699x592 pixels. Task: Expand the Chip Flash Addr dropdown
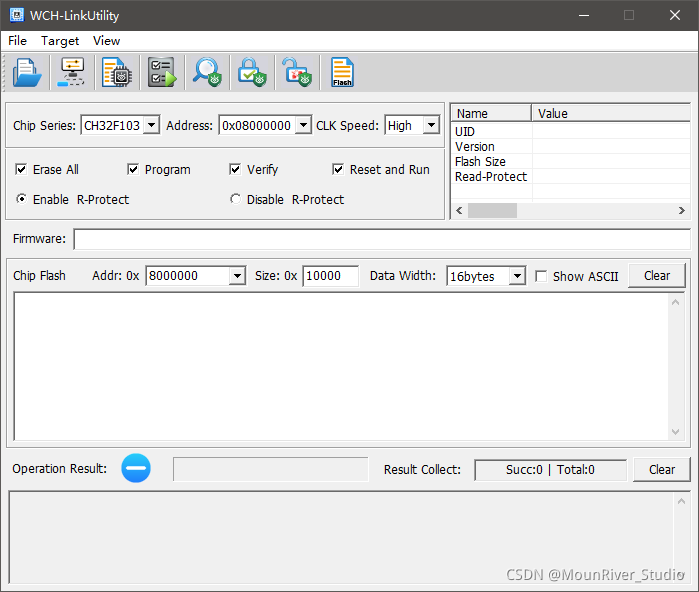click(x=237, y=276)
